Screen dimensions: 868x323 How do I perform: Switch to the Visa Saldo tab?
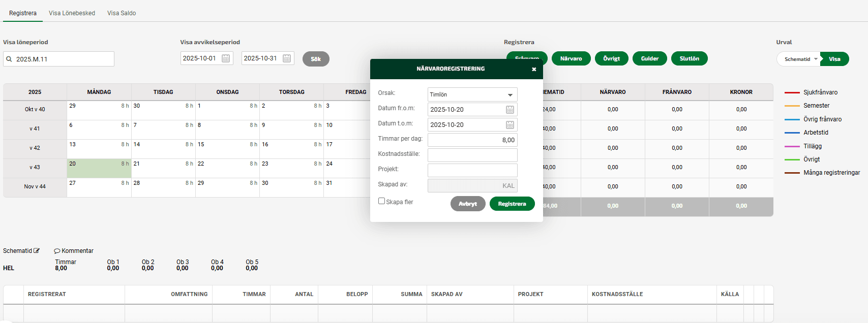pyautogui.click(x=122, y=13)
